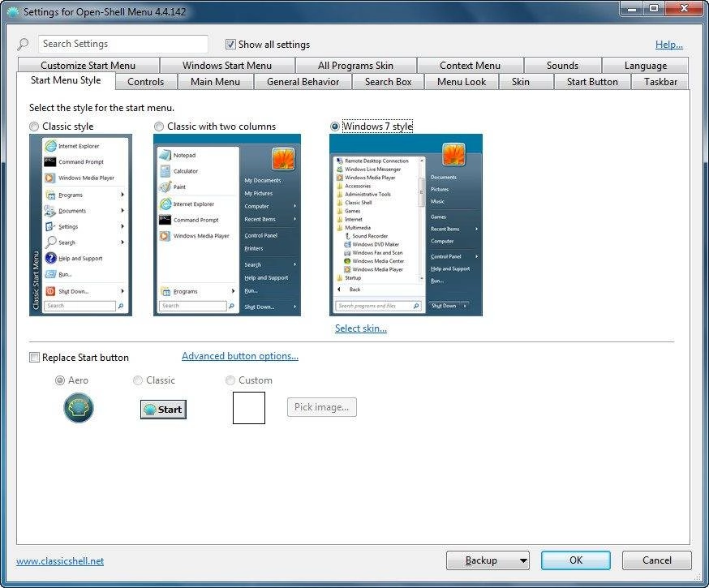The height and width of the screenshot is (588, 709).
Task: Click the Select skin... link
Action: pyautogui.click(x=361, y=328)
